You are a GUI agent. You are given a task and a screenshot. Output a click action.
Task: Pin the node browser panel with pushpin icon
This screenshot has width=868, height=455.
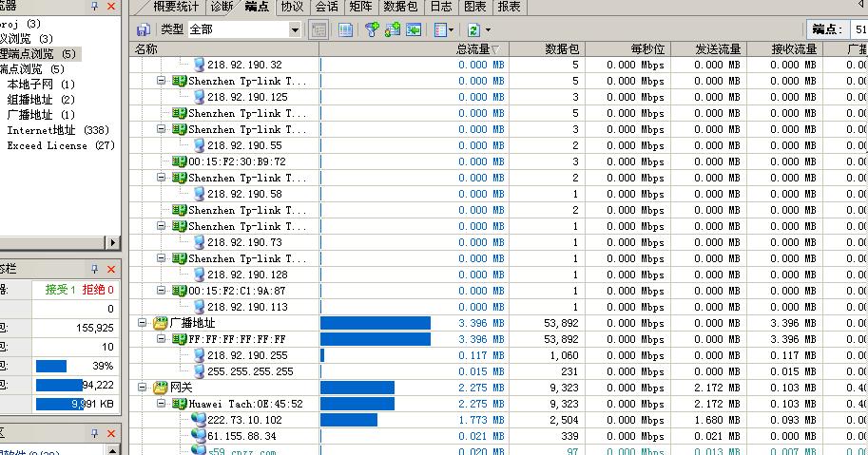pyautogui.click(x=94, y=7)
